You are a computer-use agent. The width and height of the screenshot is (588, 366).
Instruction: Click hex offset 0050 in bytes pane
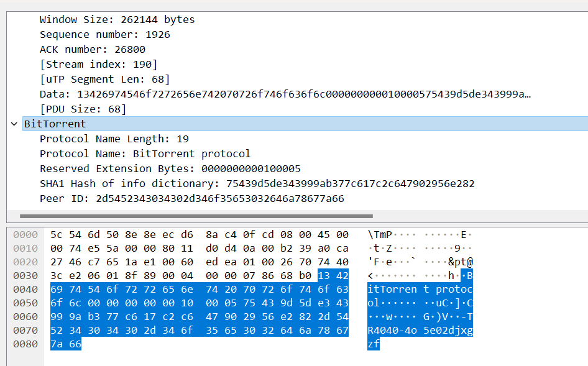click(x=25, y=303)
